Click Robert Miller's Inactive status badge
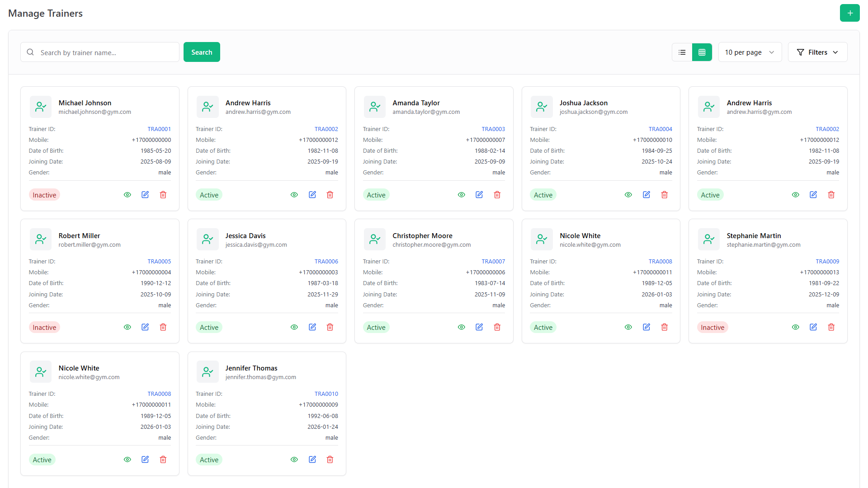This screenshot has width=868, height=488. pyautogui.click(x=44, y=327)
